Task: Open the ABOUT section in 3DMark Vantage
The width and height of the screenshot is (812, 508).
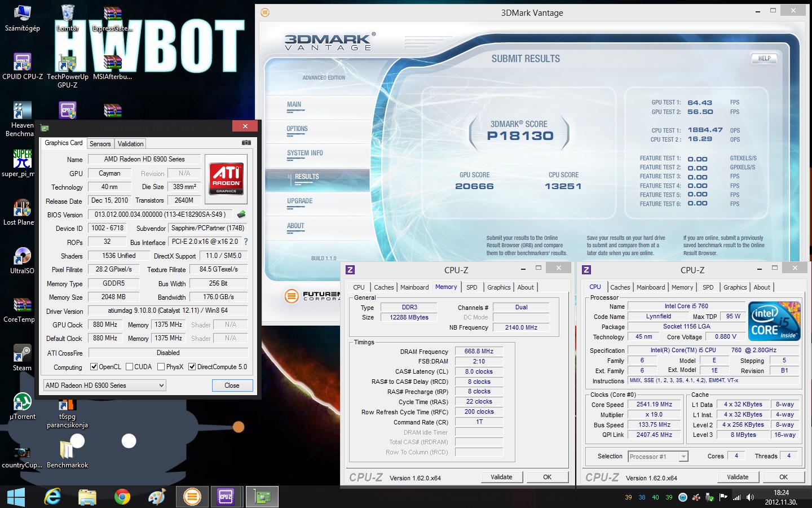Action: [295, 226]
